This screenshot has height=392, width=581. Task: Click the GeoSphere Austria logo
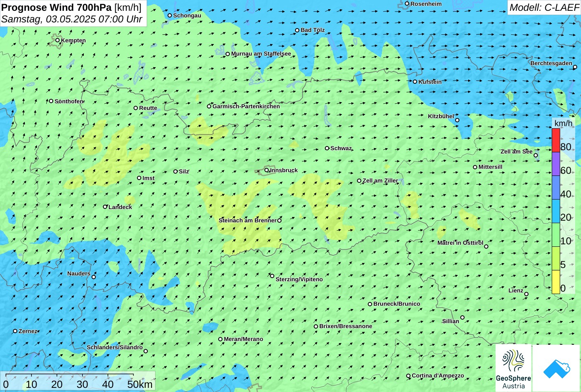click(513, 368)
